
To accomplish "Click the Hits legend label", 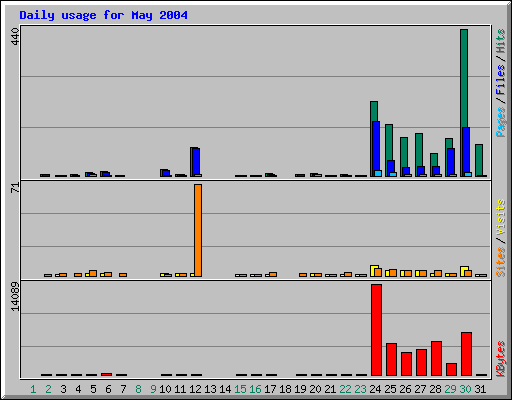I will coord(500,41).
